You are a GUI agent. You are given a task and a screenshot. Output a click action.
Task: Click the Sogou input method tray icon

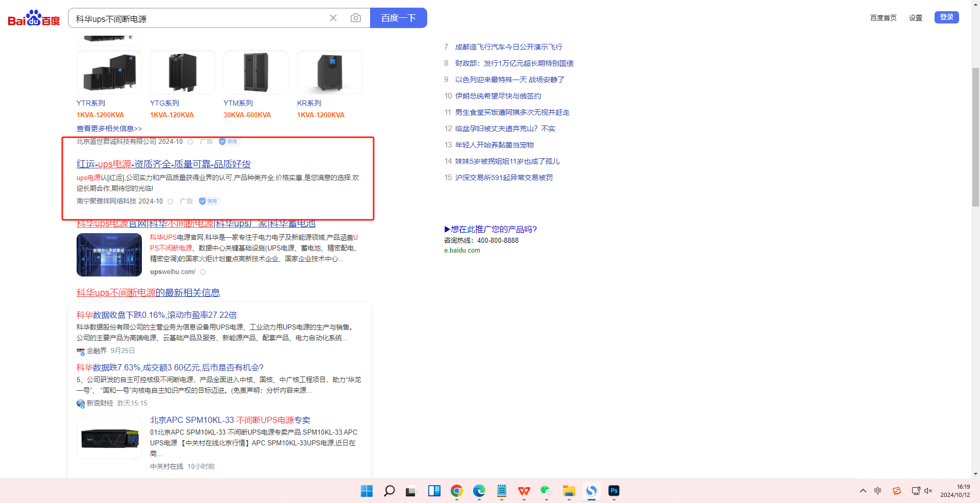coord(896,491)
